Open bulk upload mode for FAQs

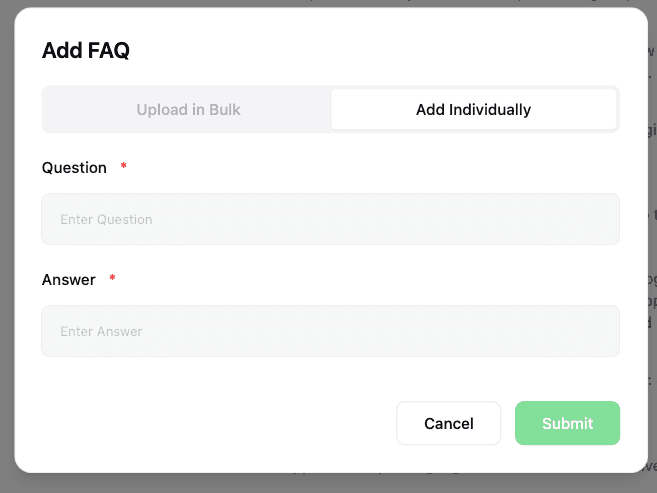(x=188, y=110)
